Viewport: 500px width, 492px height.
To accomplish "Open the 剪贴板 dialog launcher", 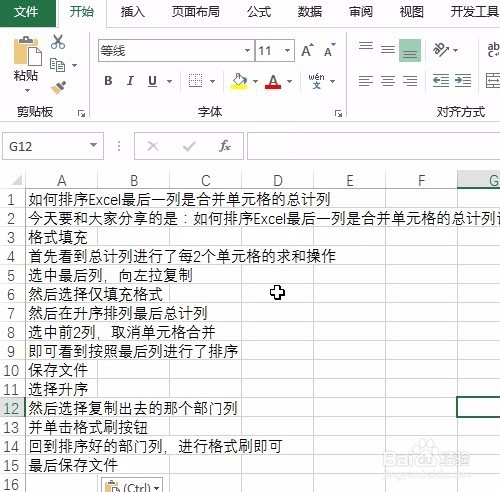I will (x=81, y=114).
